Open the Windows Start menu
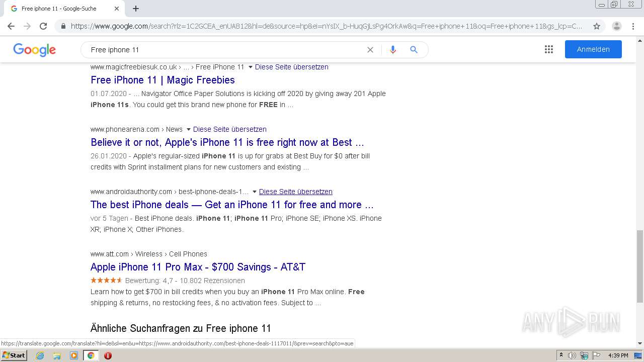 [14, 355]
